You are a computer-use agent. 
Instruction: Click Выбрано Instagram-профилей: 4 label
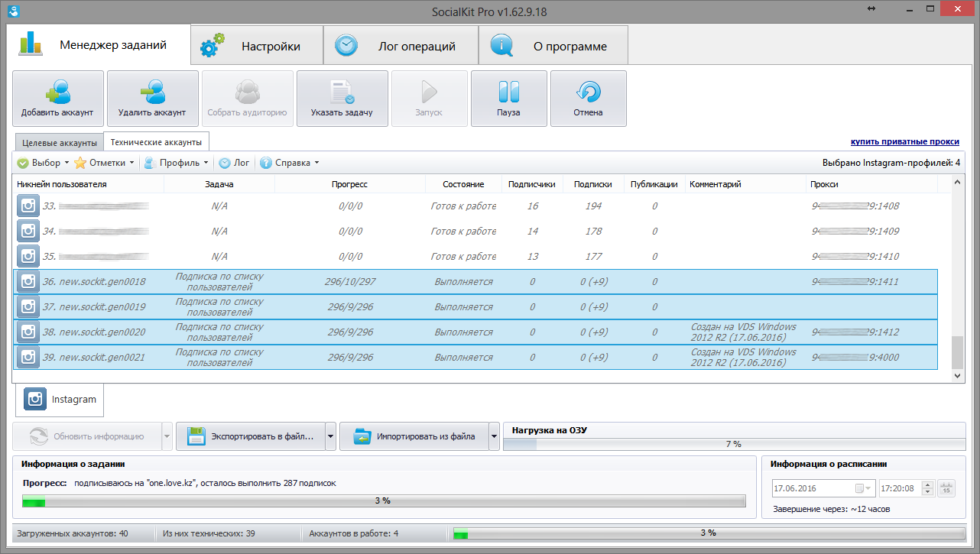pos(891,163)
